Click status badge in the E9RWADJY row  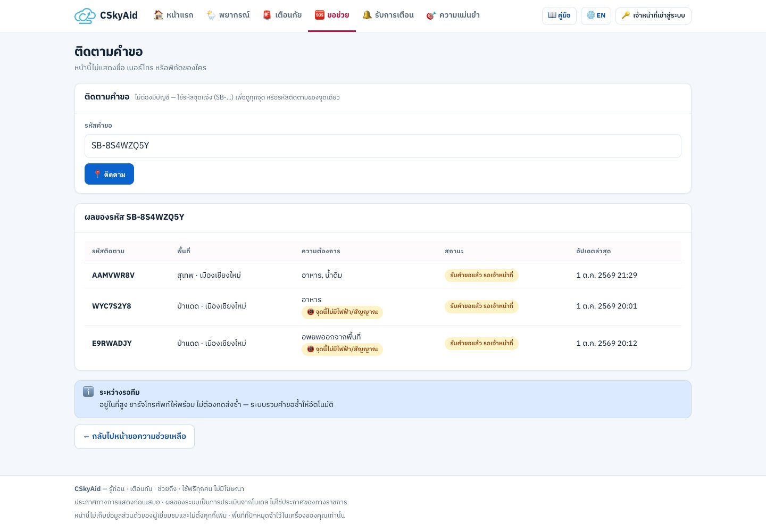click(x=481, y=344)
